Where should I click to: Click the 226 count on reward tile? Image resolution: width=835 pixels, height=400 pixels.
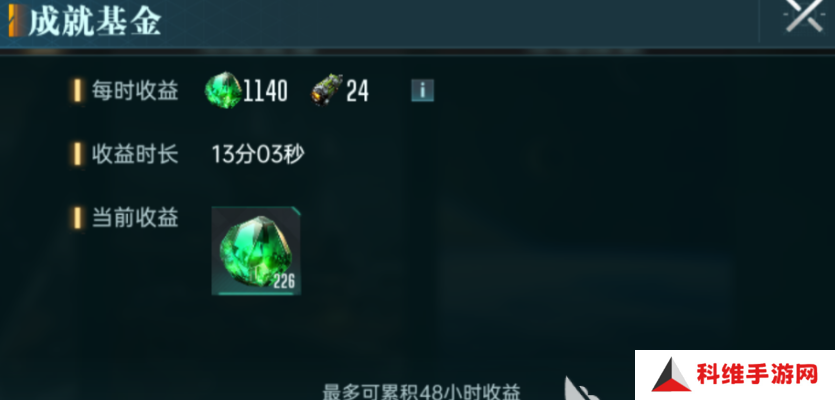point(284,281)
